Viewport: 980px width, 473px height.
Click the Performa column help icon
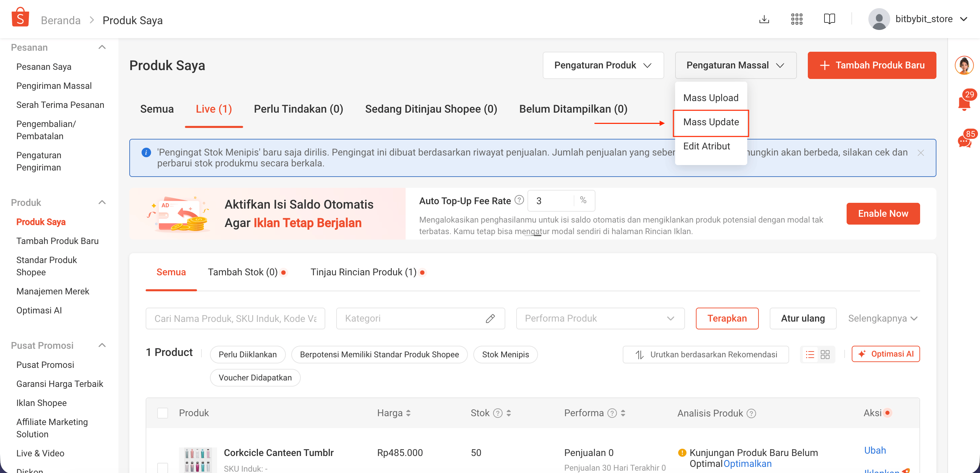(x=612, y=413)
